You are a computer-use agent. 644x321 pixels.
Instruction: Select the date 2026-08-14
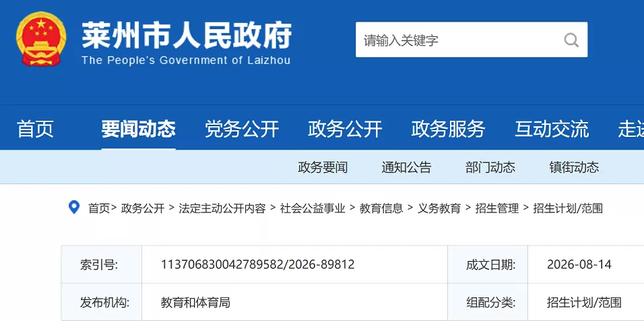[x=579, y=264]
